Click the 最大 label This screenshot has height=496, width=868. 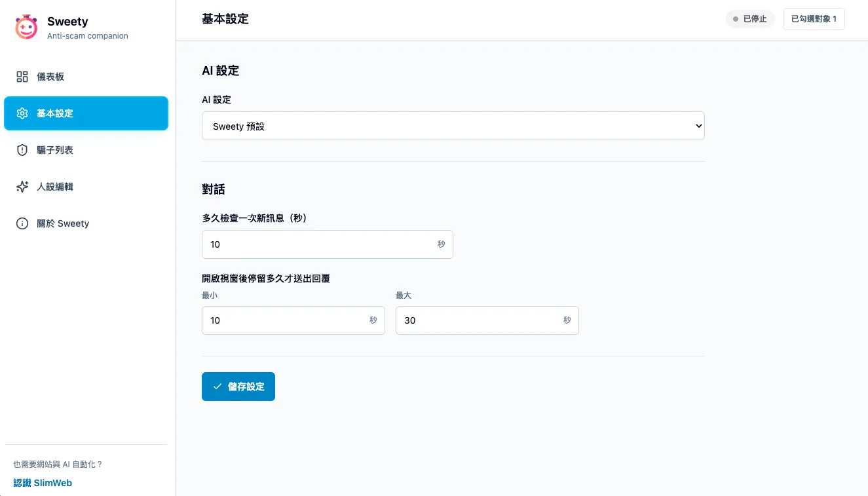(404, 296)
